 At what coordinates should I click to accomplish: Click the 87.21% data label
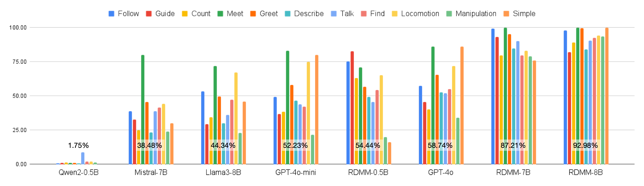pos(513,145)
